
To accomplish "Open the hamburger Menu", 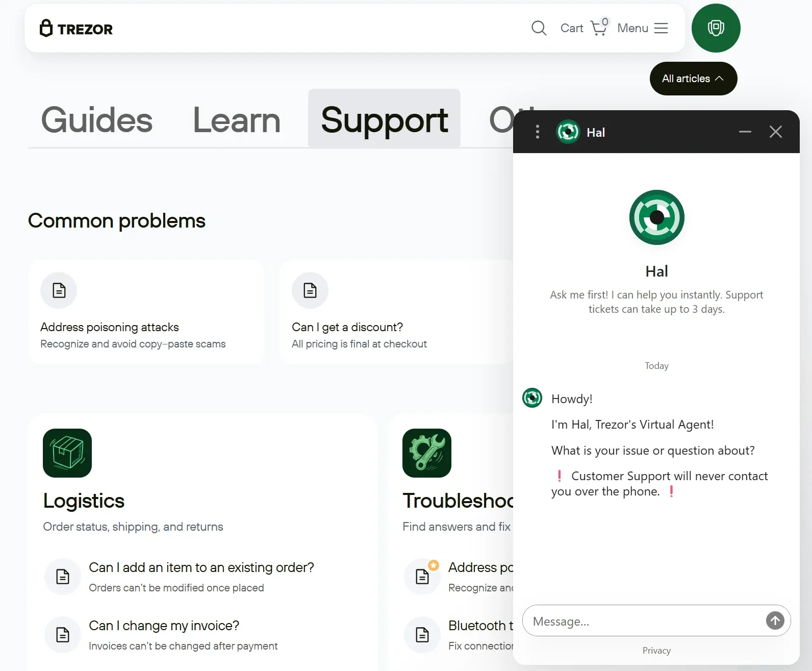I will (x=661, y=28).
